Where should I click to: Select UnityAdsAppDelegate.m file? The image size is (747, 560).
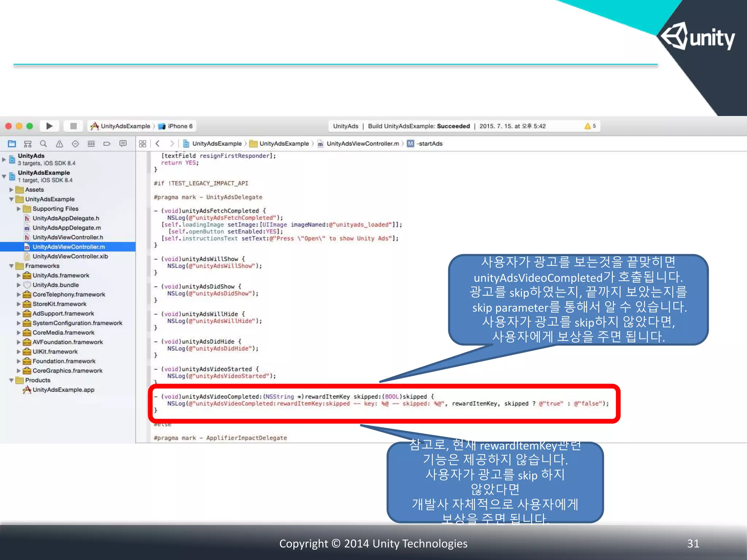(67, 228)
